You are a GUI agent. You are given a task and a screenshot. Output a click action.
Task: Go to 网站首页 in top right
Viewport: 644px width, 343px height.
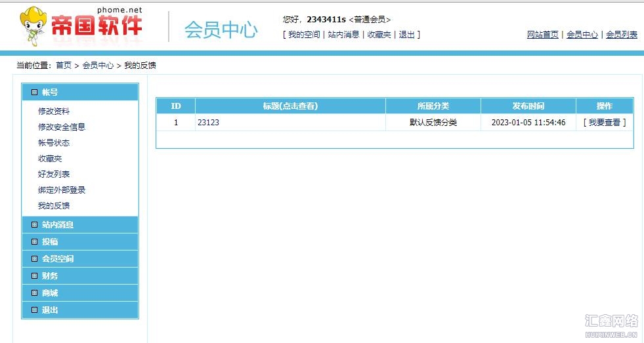tap(542, 35)
